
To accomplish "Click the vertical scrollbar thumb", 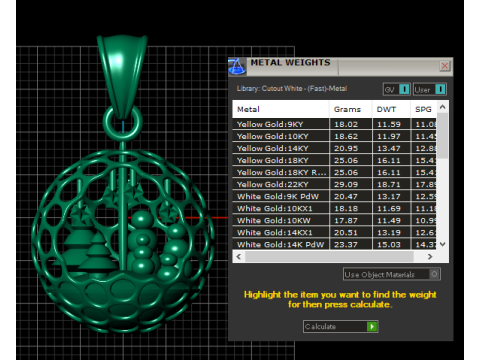I will 443,135.
